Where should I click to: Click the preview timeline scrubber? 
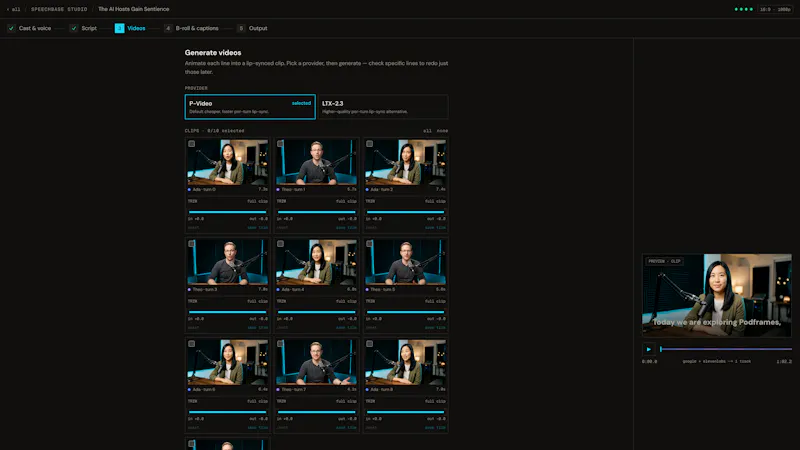tap(726, 349)
